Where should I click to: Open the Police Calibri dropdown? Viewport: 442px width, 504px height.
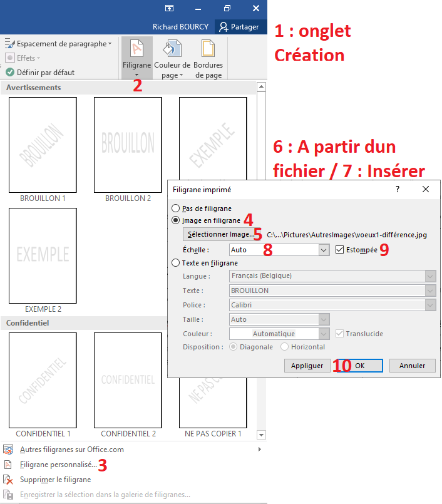431,305
